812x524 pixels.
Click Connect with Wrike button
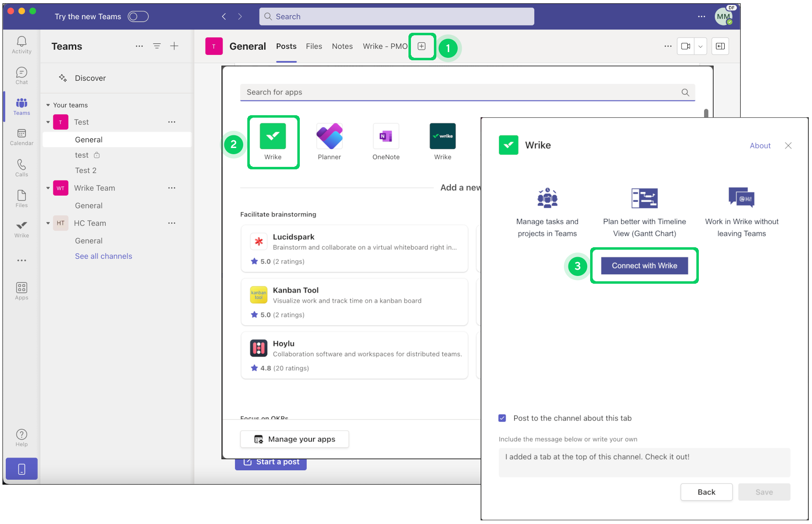click(x=644, y=266)
